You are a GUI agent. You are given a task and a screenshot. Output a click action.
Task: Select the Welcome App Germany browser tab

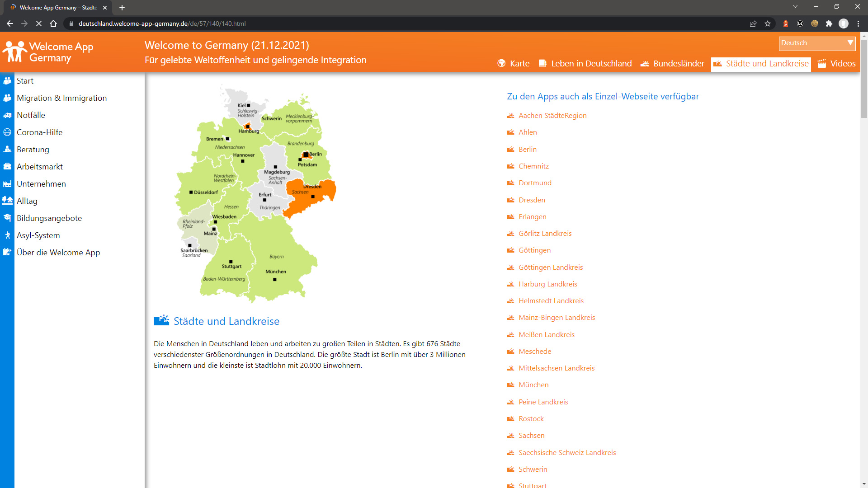click(58, 8)
